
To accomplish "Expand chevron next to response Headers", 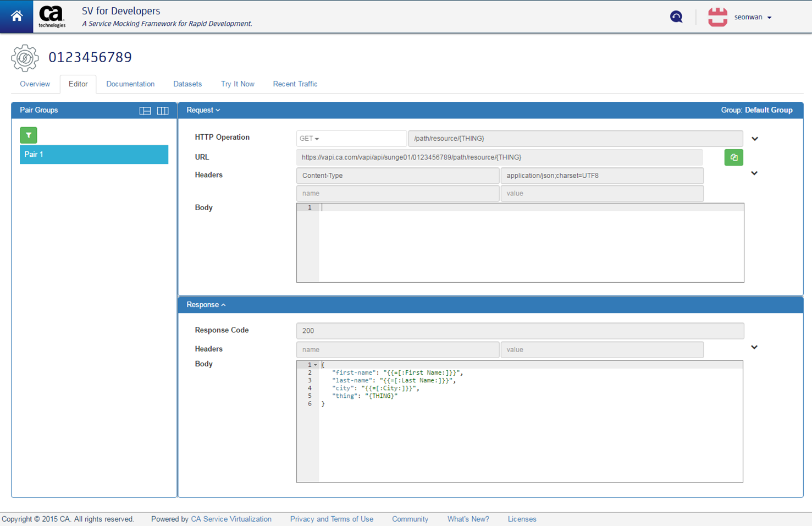I will click(754, 347).
